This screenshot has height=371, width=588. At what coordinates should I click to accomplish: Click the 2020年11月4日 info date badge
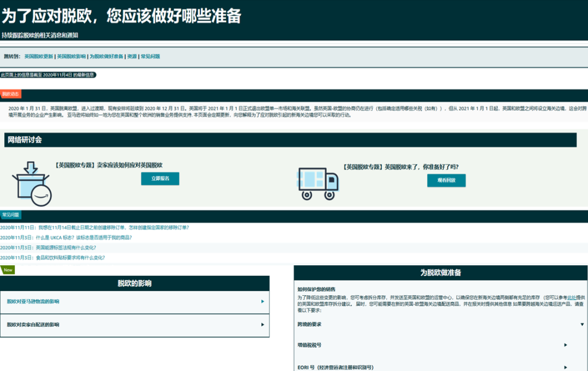tap(48, 75)
